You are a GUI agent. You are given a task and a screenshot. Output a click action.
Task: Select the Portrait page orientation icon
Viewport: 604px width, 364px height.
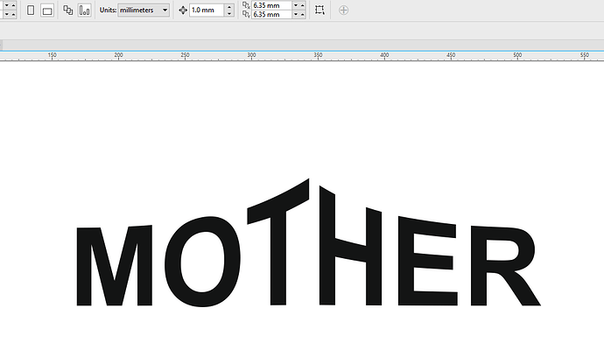(x=31, y=10)
